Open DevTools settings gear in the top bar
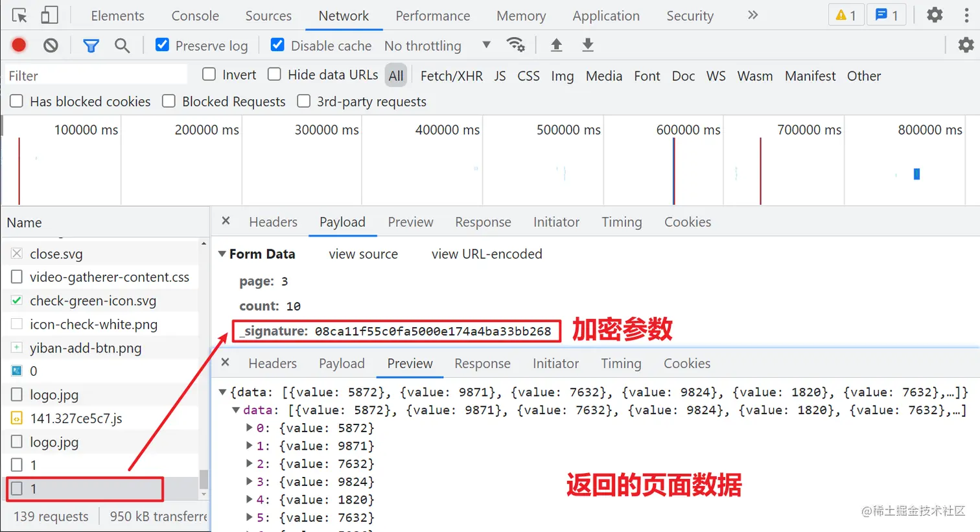 935,14
